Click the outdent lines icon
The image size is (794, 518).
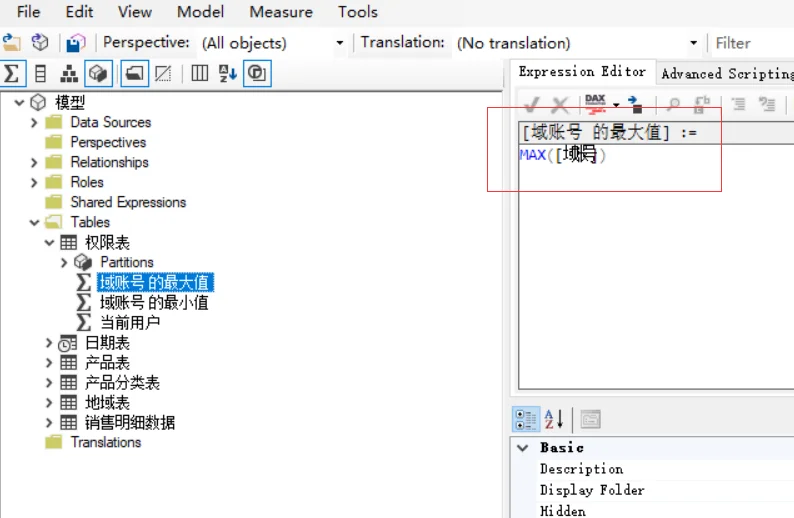coord(767,104)
